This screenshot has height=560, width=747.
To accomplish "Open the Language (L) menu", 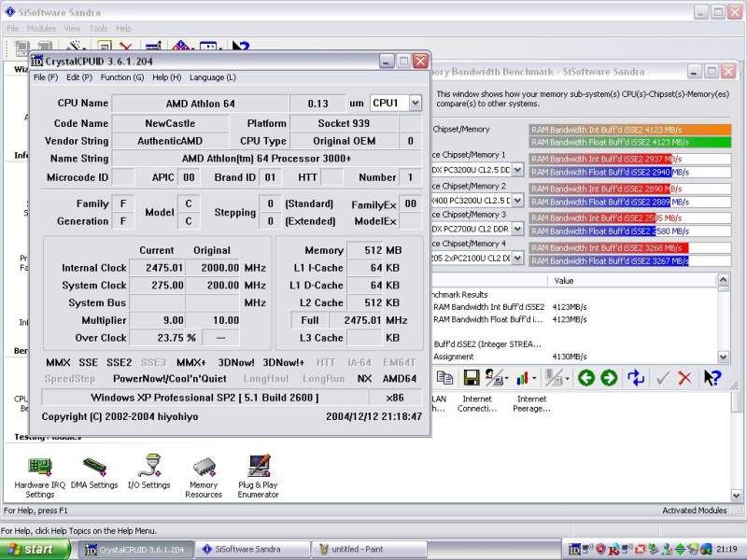I will [213, 77].
